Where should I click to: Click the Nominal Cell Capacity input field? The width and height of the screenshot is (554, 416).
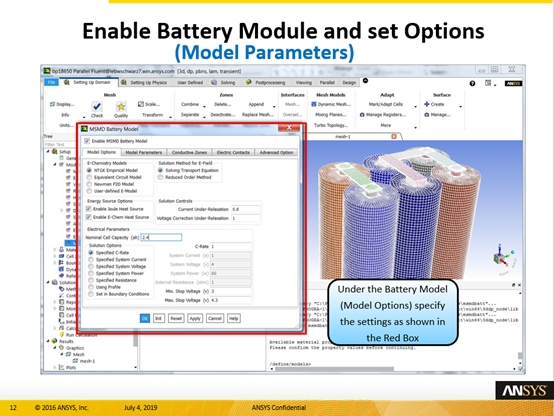[x=161, y=238]
